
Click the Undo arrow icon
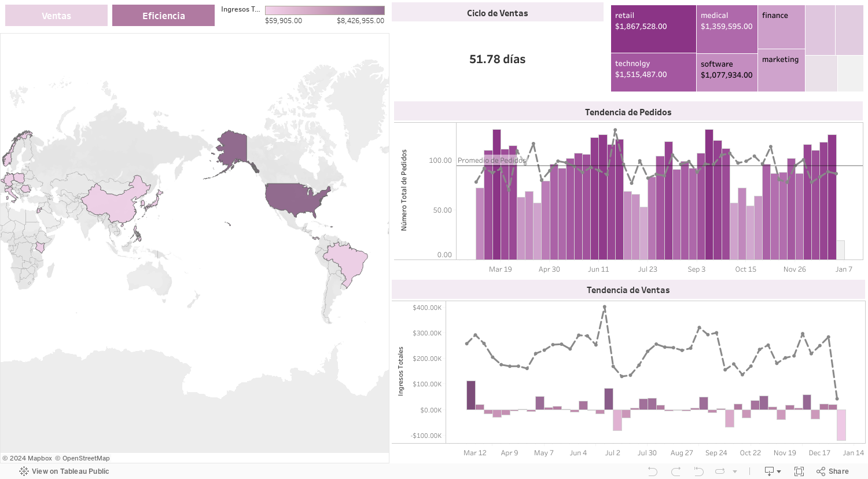tap(653, 471)
